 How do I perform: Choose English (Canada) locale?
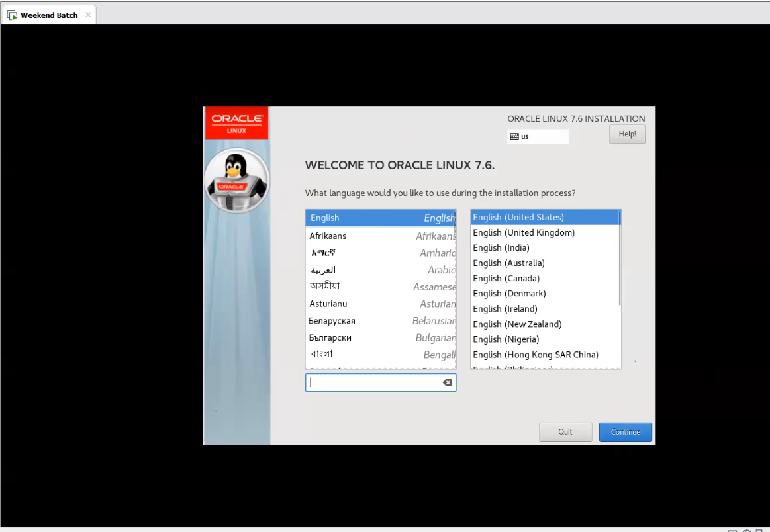[x=544, y=279]
